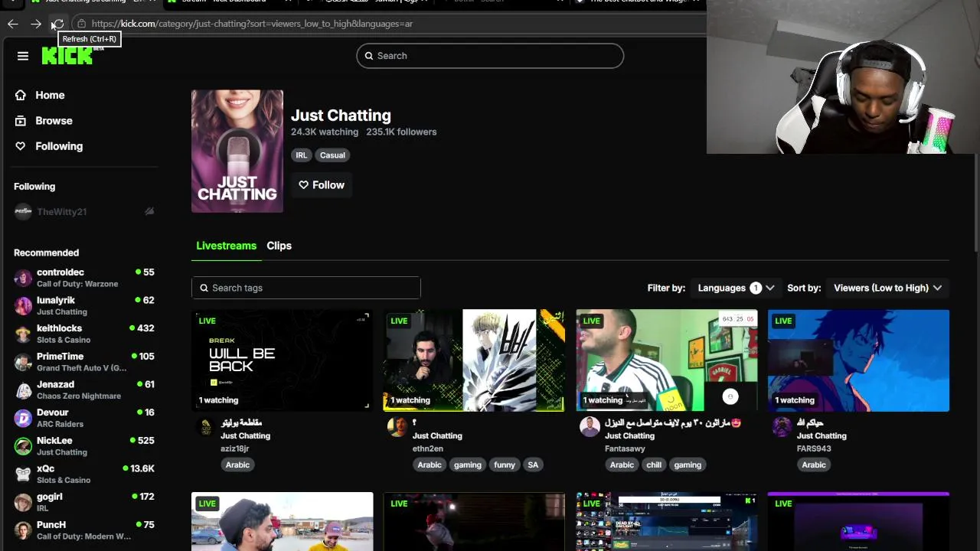Screen dimensions: 980x551
Task: Click the aziz18jr username
Action: click(x=235, y=448)
